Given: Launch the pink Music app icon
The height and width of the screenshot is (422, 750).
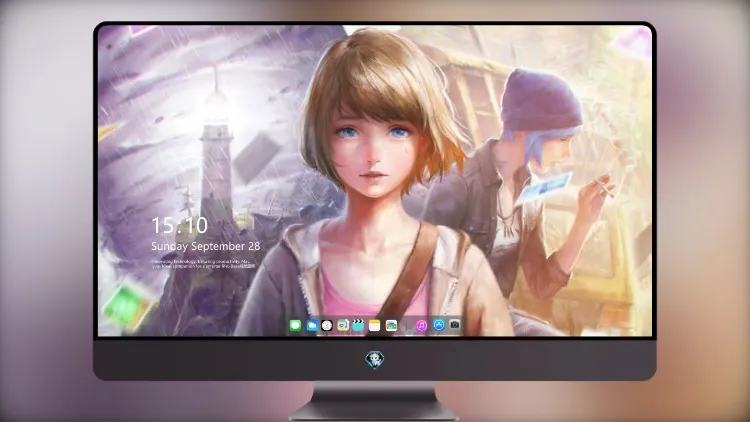Looking at the screenshot, I should pyautogui.click(x=421, y=325).
